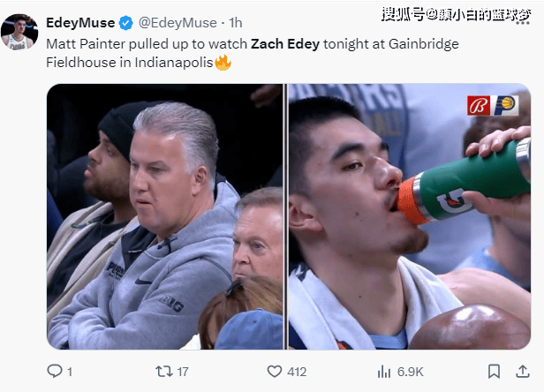
Task: Open the right photo of player drinking
Action: [x=410, y=216]
